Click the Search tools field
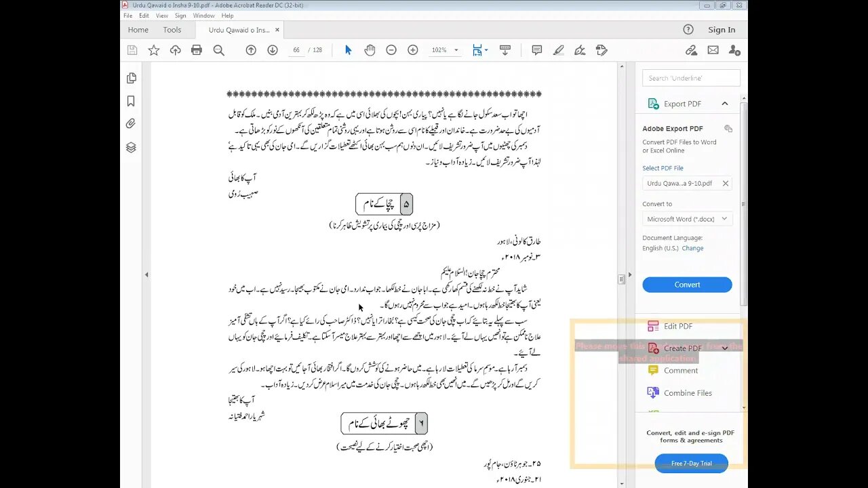 [691, 78]
